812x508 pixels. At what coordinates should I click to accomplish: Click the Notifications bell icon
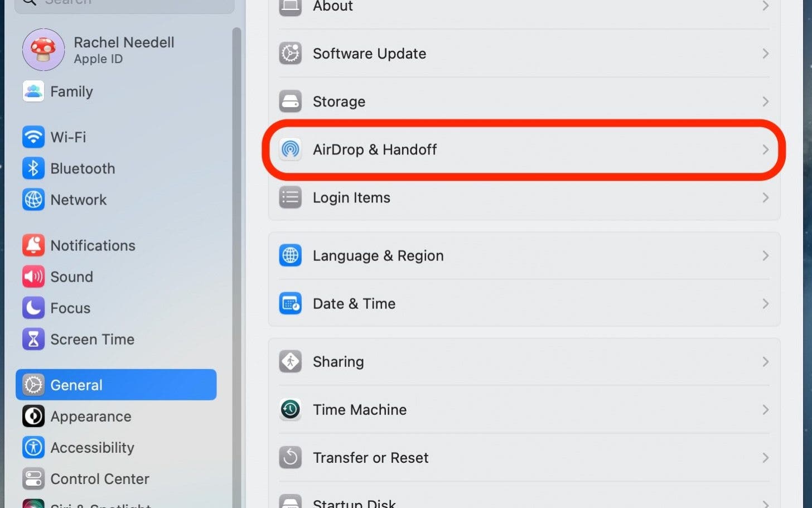click(33, 245)
